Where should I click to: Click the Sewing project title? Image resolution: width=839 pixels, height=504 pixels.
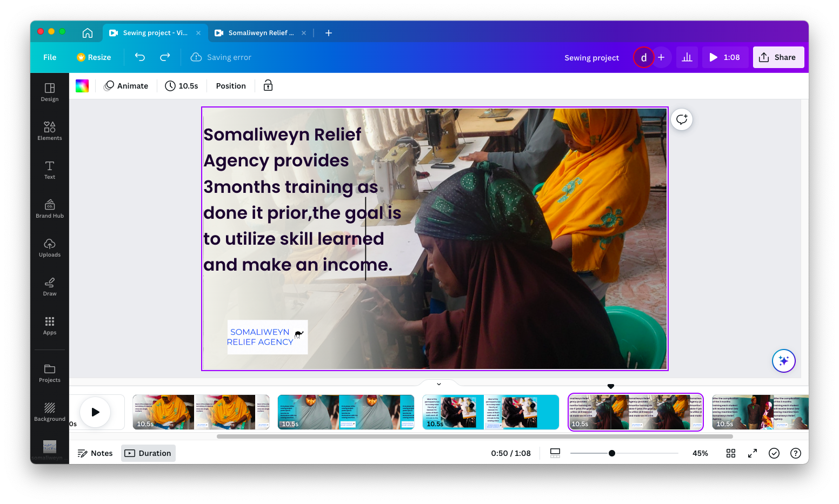tap(592, 58)
